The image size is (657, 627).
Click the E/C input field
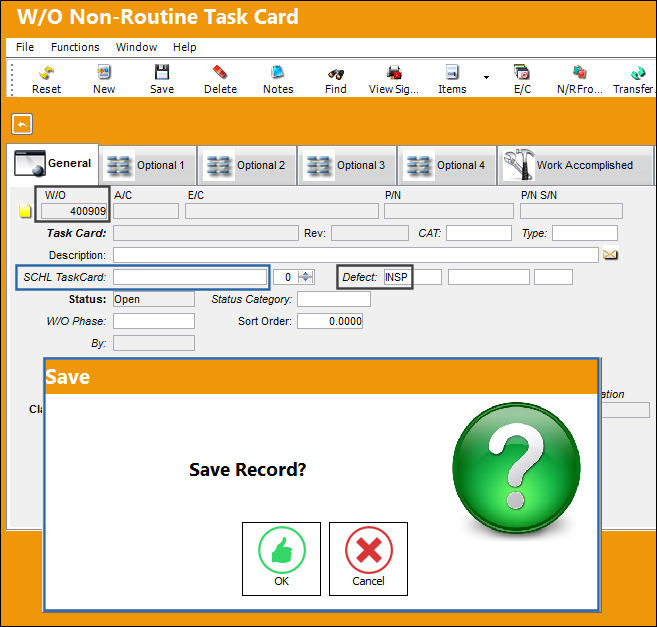282,211
